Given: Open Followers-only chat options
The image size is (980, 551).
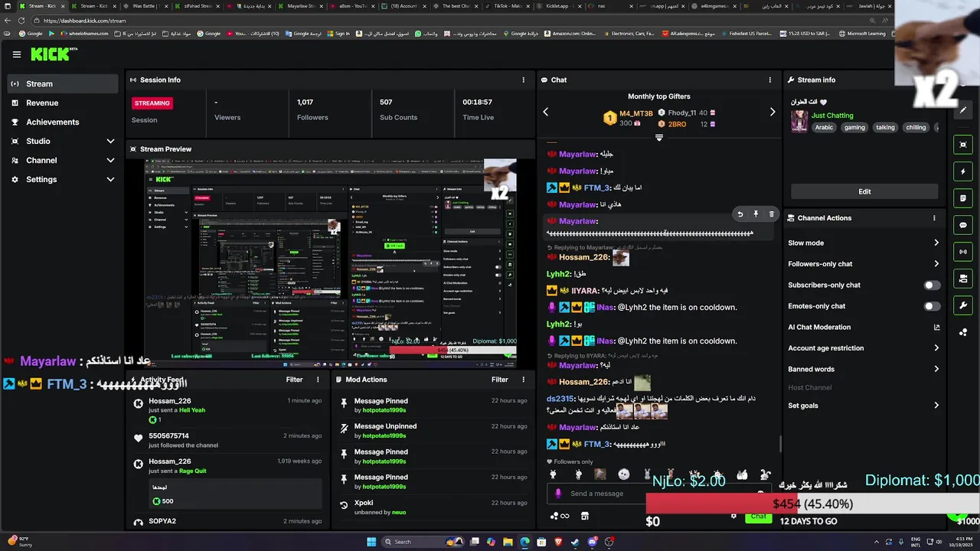Looking at the screenshot, I should click(864, 264).
